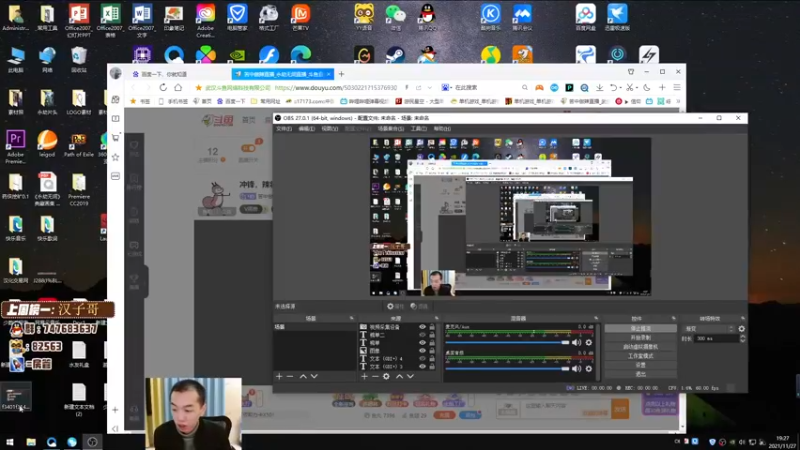This screenshot has height=450, width=800.
Task: Open browser scissors screenshot tool
Action: point(630,88)
